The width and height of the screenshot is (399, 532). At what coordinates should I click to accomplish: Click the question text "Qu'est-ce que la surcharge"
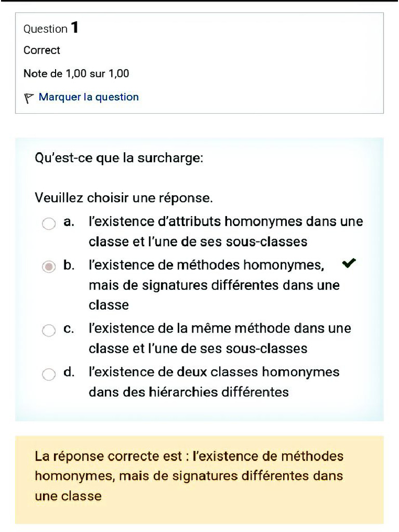click(119, 158)
